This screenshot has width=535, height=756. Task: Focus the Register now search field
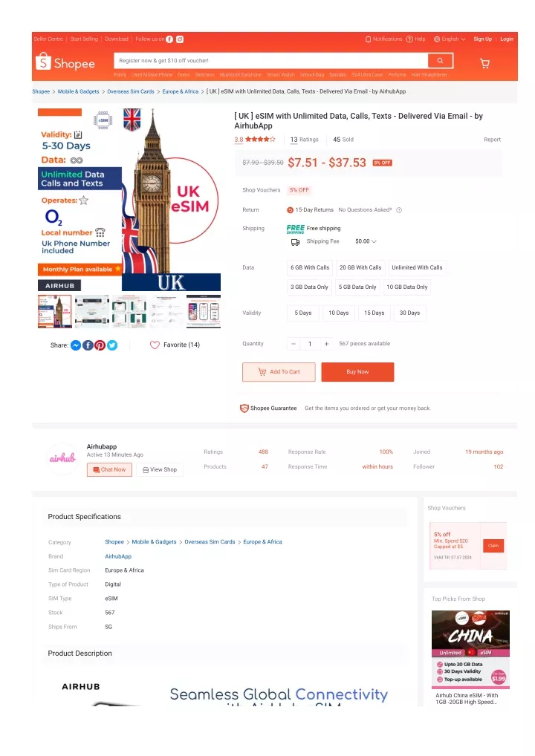(270, 61)
